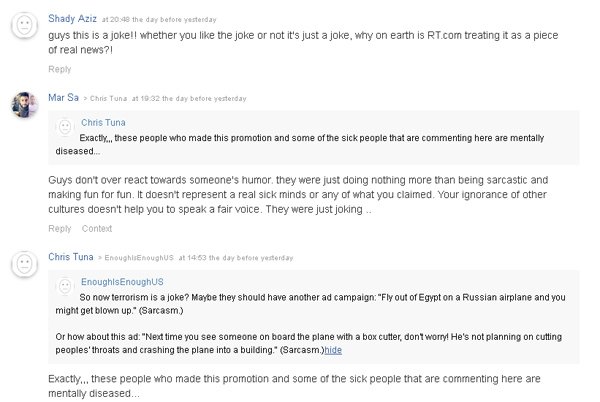Open Shady Aziz's profile name link
Viewport: 600px width, 402px height.
pyautogui.click(x=72, y=18)
